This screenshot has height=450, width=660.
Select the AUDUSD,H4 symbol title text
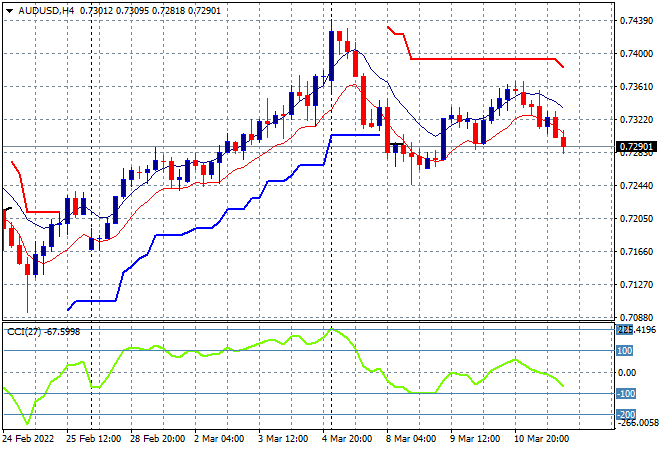[x=46, y=11]
